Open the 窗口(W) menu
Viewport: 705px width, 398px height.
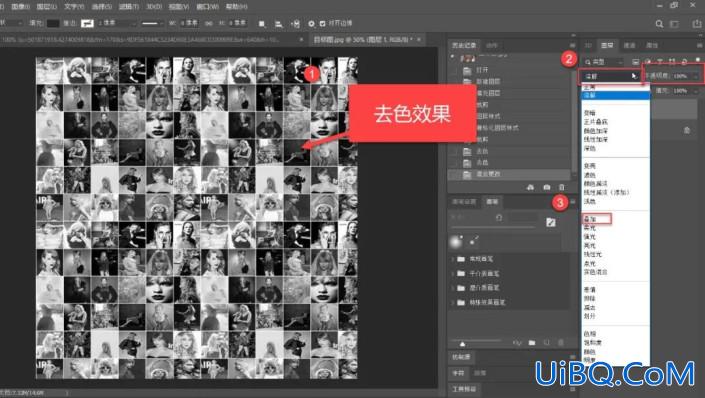pyautogui.click(x=207, y=6)
